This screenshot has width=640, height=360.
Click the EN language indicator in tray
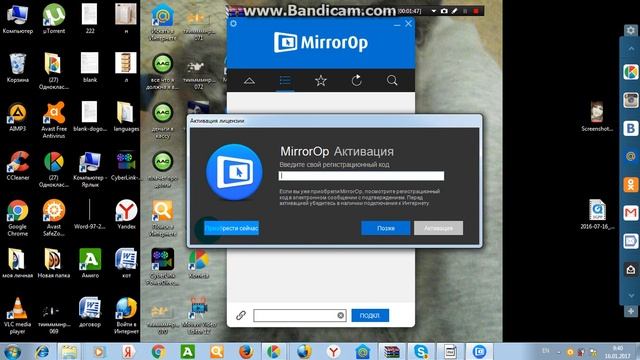click(x=545, y=351)
